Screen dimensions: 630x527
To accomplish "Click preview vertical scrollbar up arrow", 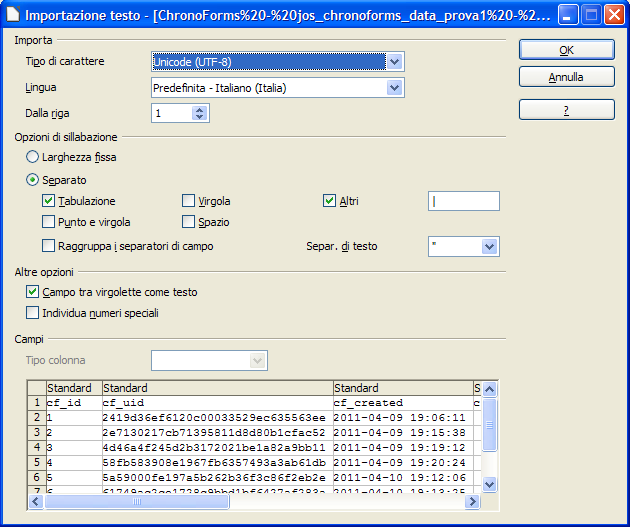I will point(489,389).
